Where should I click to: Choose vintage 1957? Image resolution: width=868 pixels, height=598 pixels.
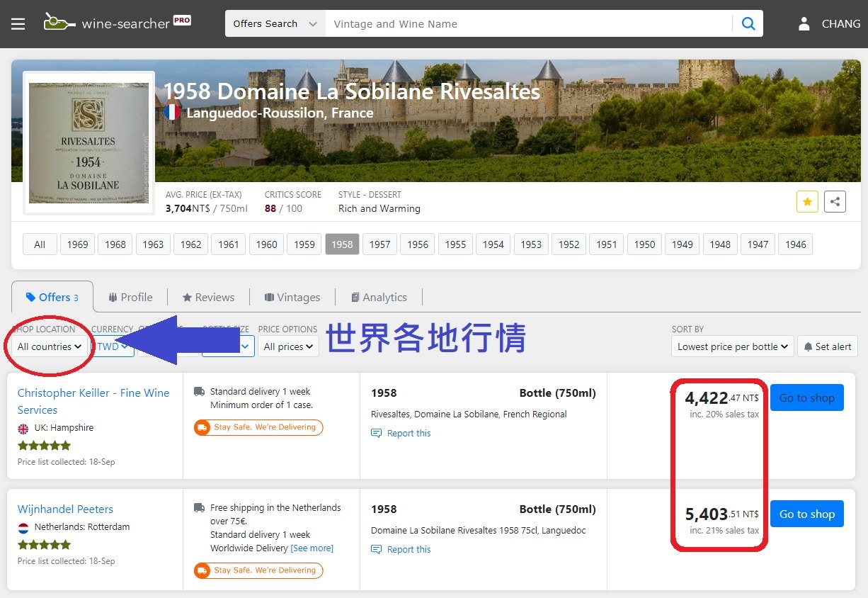pos(380,244)
